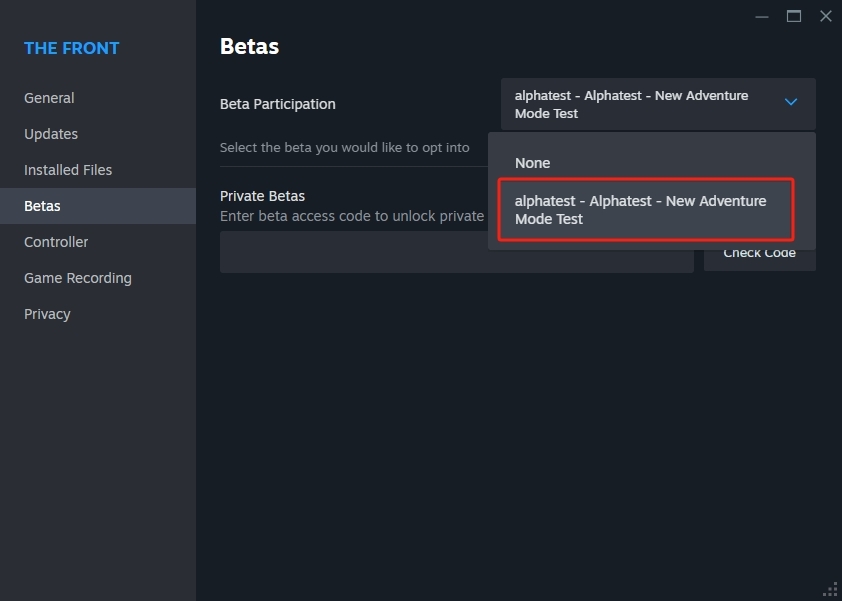Click the resize grip in window corner
This screenshot has height=601, width=842.
coord(830,589)
